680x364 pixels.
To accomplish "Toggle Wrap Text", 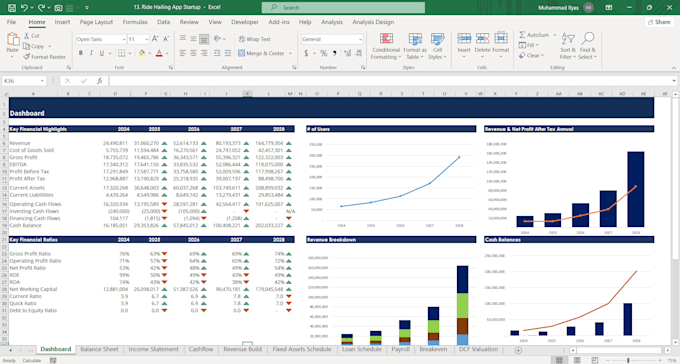I will tap(254, 39).
